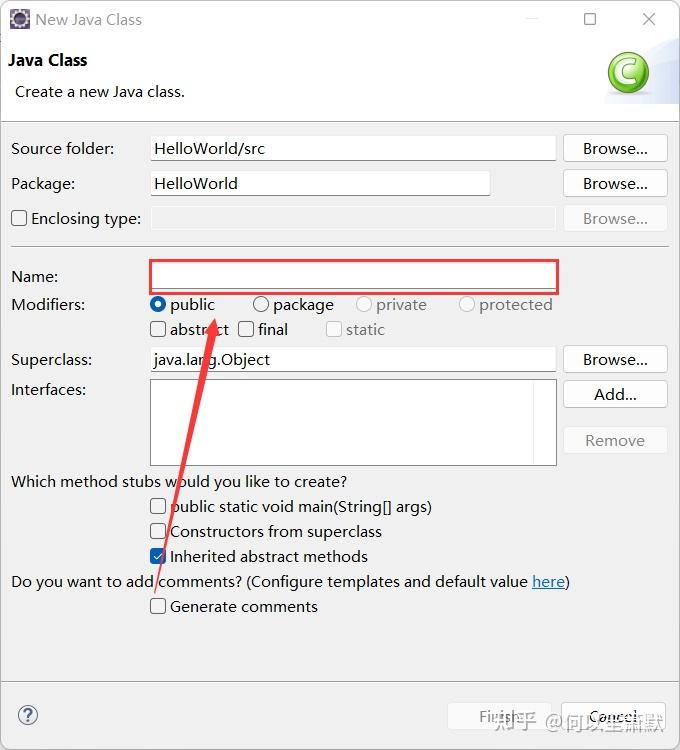Browse for the Package

[x=615, y=183]
